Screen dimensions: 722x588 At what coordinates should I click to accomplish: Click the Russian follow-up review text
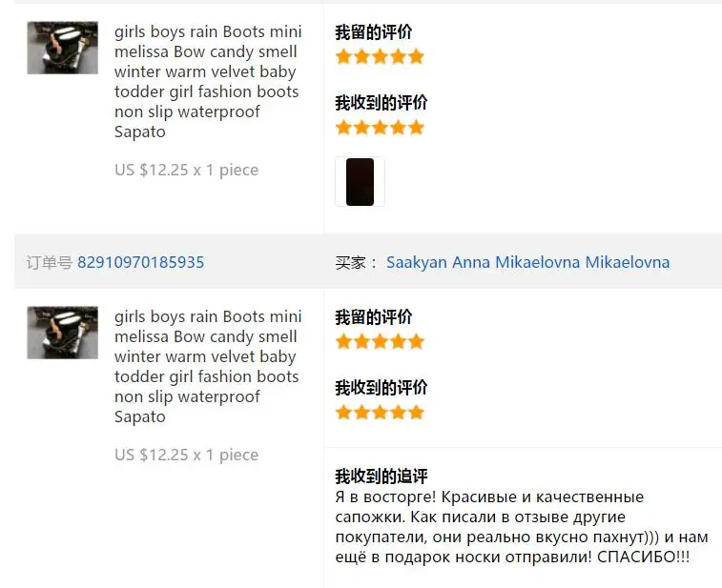pos(522,527)
